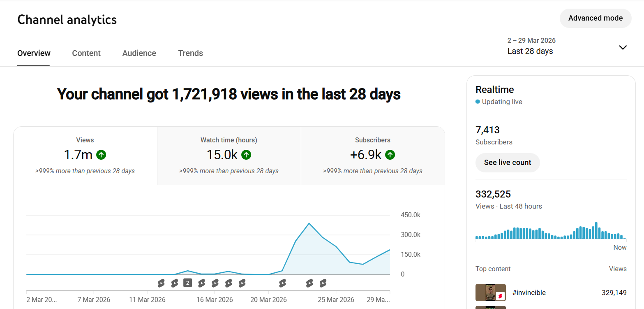
Task: Switch to the Content tab
Action: pyautogui.click(x=86, y=53)
